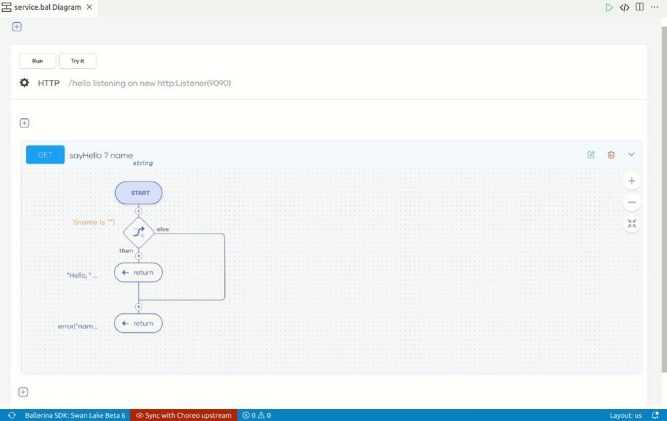667x421 pixels.
Task: Select the if-condition diamond node
Action: (x=138, y=231)
